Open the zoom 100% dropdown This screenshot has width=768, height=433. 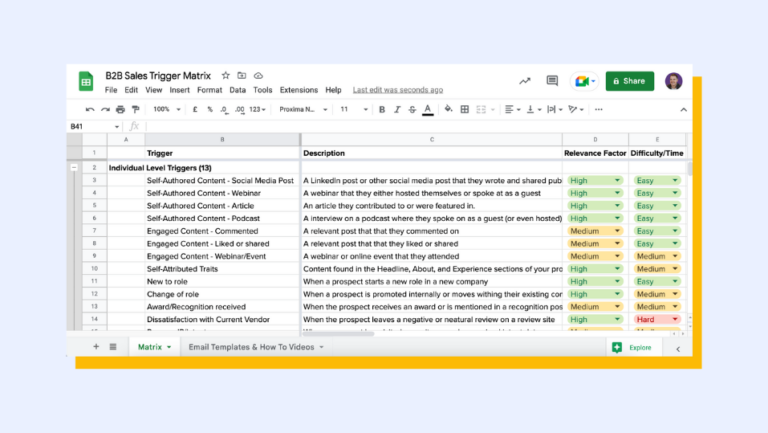point(164,109)
